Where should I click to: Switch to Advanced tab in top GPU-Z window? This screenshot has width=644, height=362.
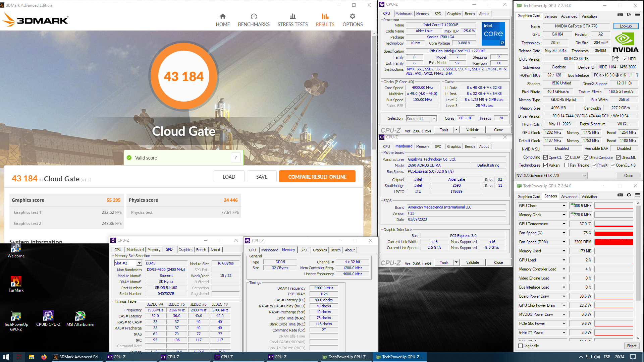[569, 16]
